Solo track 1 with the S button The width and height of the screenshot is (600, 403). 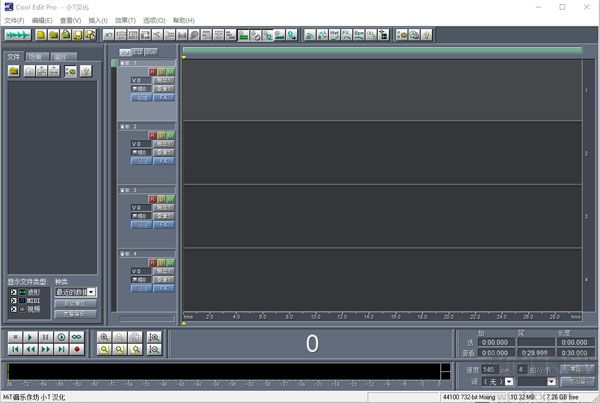(161, 72)
